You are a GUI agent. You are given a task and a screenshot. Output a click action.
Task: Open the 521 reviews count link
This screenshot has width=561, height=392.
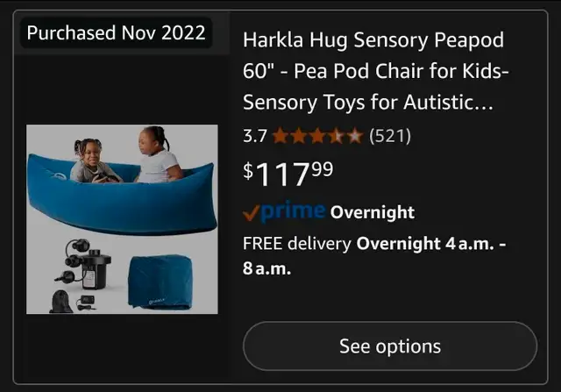point(390,136)
